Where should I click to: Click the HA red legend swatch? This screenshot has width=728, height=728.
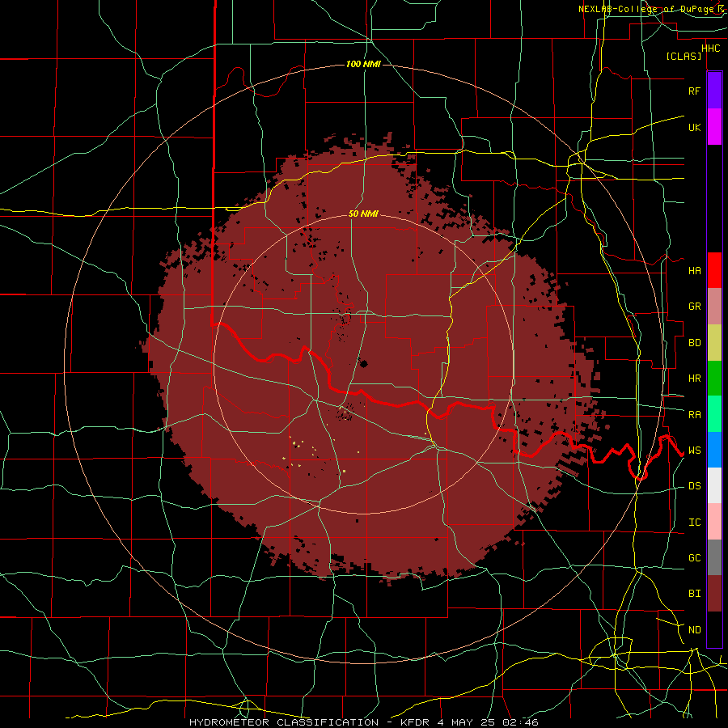click(714, 270)
